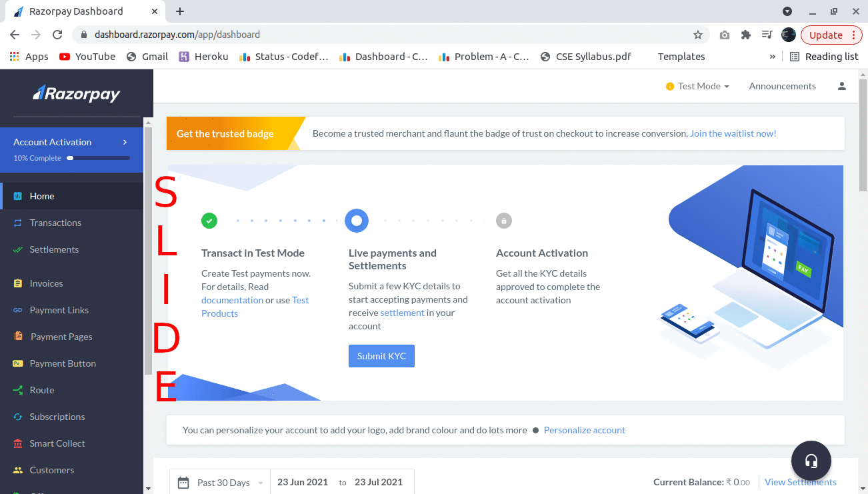Open the media control playlist icon
The width and height of the screenshot is (868, 494).
pyautogui.click(x=767, y=35)
